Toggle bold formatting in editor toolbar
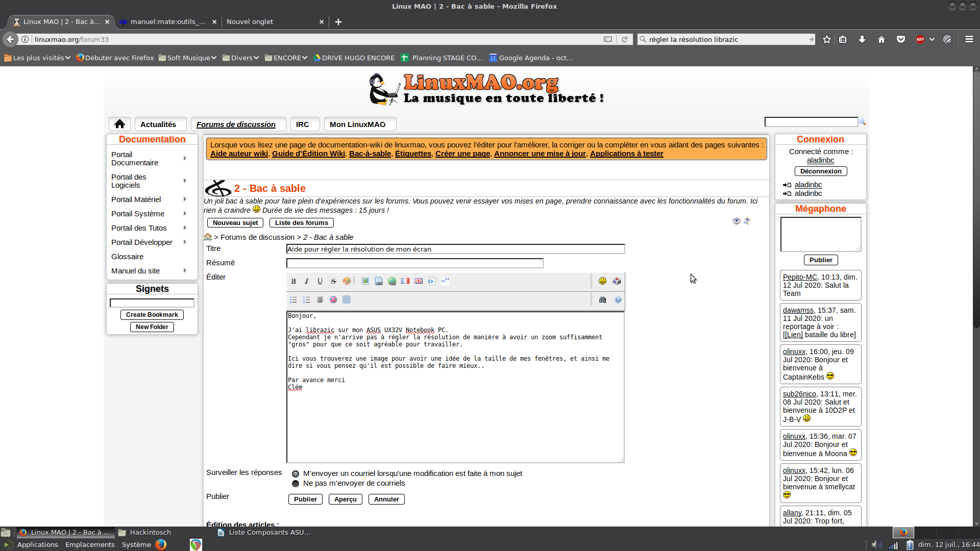980x551 pixels. pos(293,281)
